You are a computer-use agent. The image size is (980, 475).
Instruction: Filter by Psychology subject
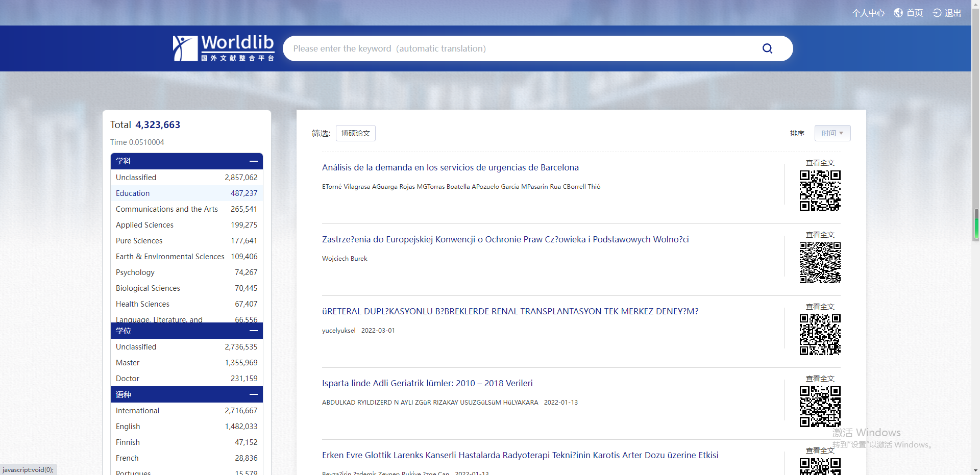(187, 272)
